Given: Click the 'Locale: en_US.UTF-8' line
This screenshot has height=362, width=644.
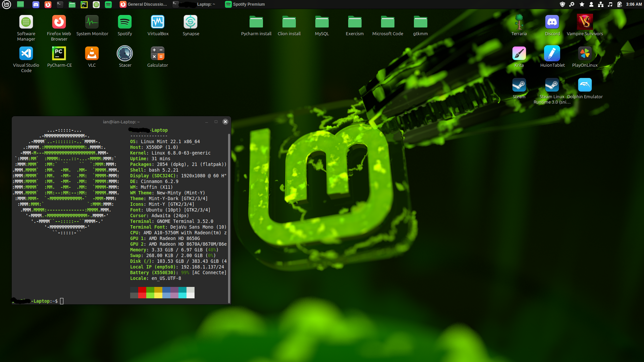Looking at the screenshot, I should pyautogui.click(x=156, y=278).
